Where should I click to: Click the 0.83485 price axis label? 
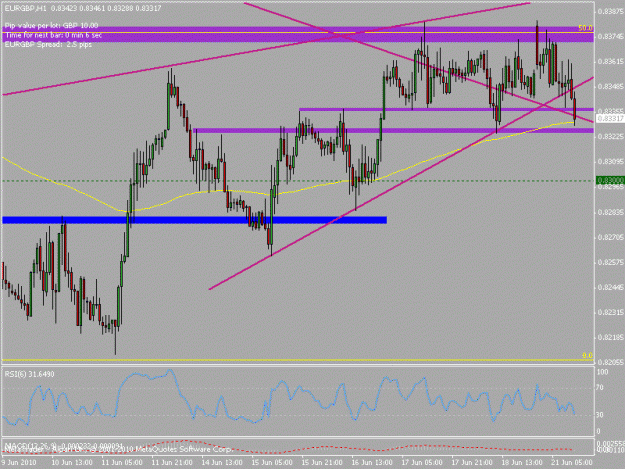pos(610,86)
